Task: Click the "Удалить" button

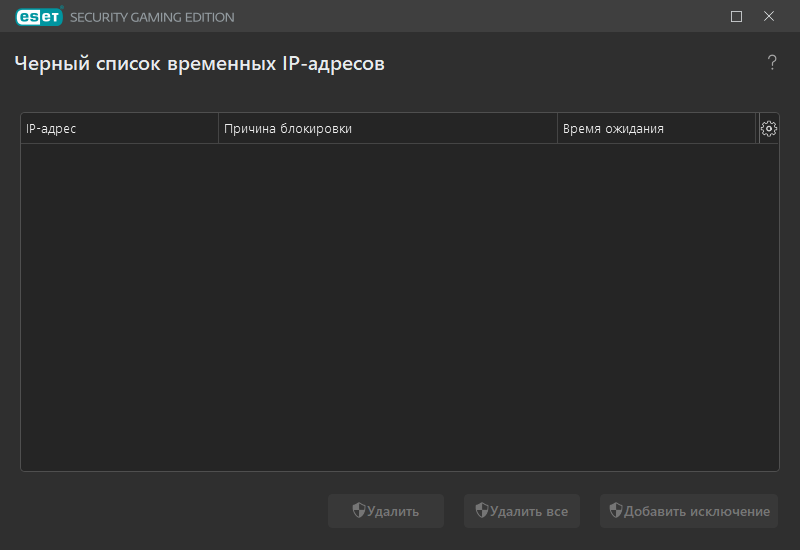Action: pos(386,511)
